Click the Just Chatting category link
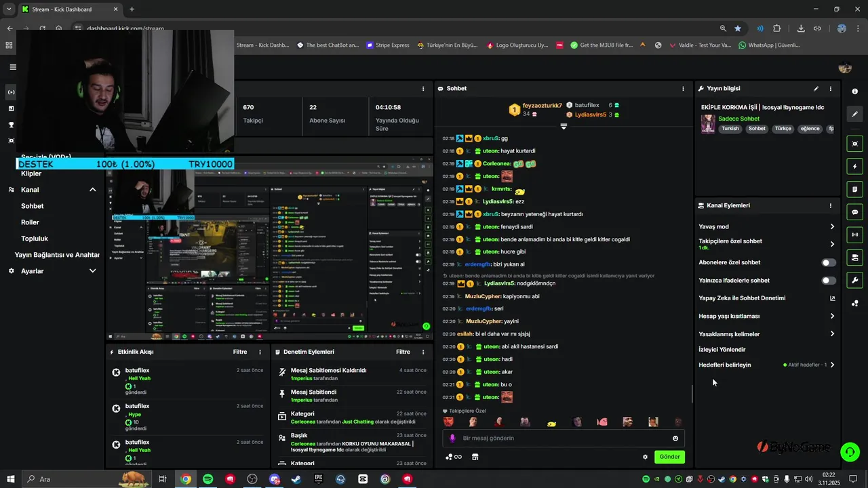868x488 pixels. (358, 422)
